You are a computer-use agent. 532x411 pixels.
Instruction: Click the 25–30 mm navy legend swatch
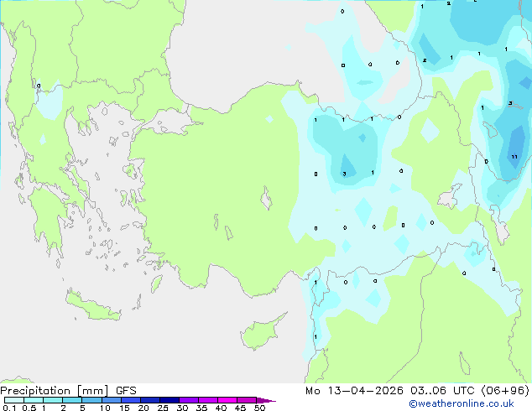point(170,400)
